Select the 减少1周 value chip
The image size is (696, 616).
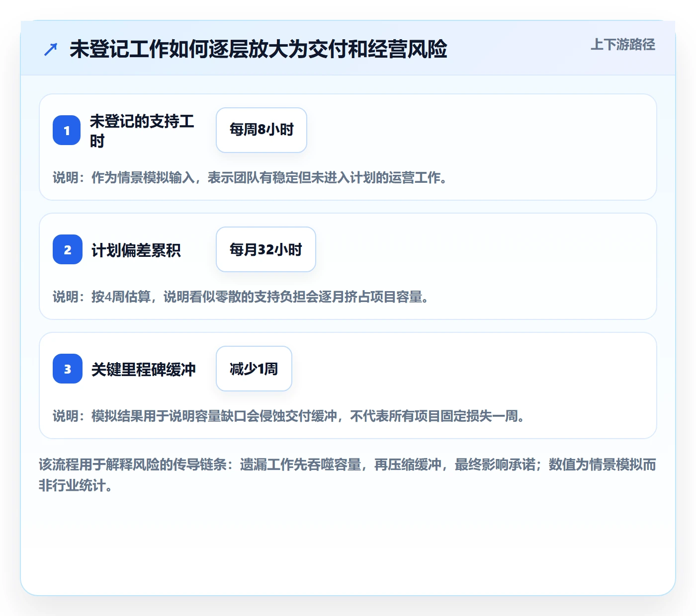pyautogui.click(x=254, y=369)
